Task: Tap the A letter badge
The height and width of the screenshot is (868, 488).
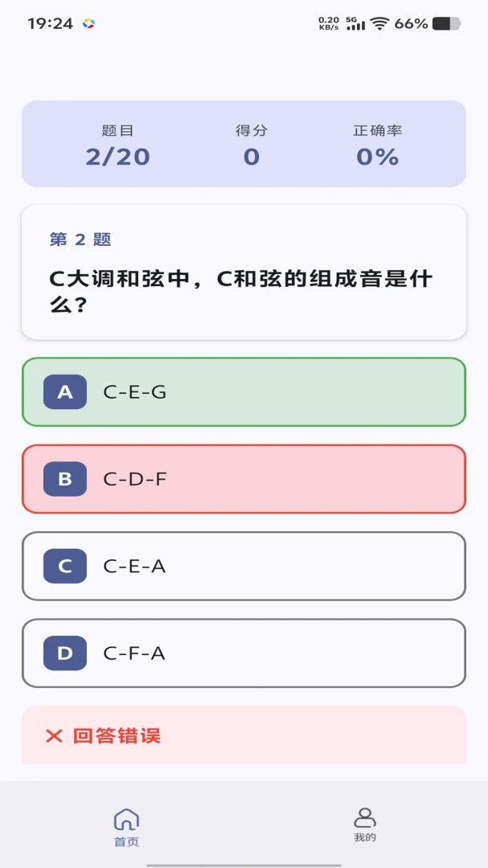Action: 65,392
